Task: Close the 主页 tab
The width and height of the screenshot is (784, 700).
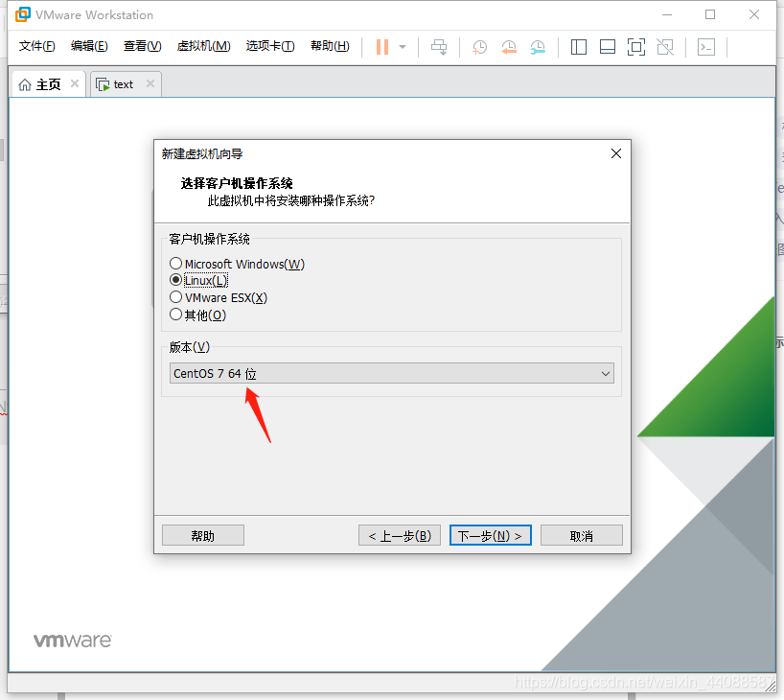Action: coord(75,83)
